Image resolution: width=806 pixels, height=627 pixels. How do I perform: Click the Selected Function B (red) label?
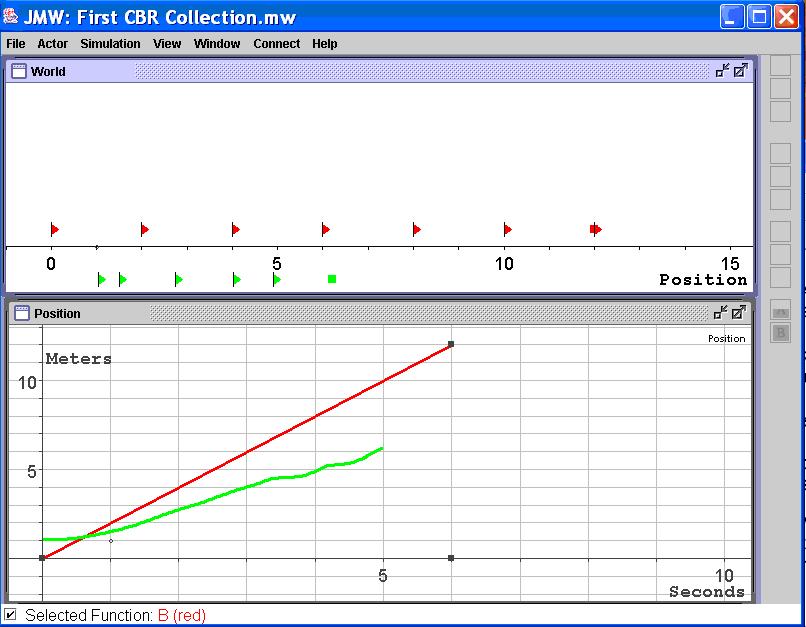coord(115,615)
